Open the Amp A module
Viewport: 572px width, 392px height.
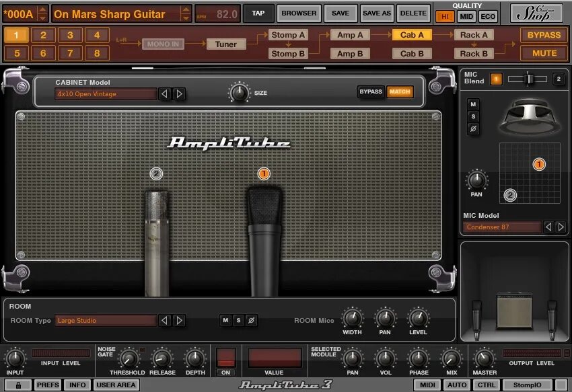[x=350, y=35]
